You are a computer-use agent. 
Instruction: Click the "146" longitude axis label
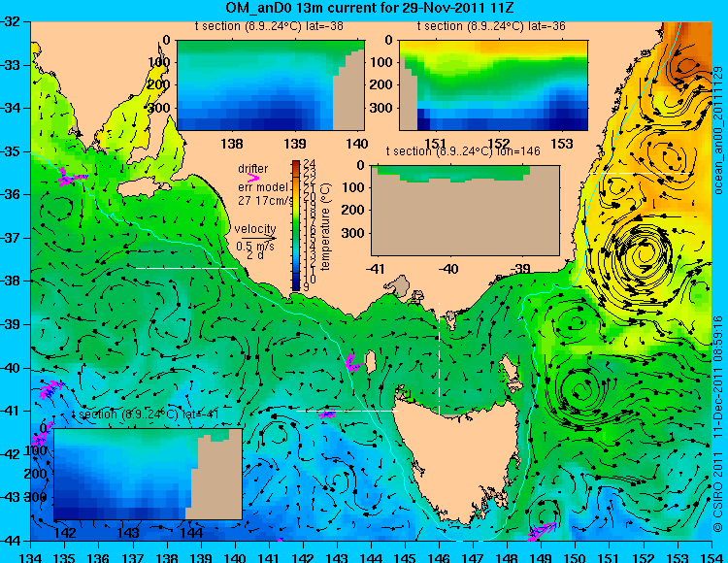[x=439, y=556]
